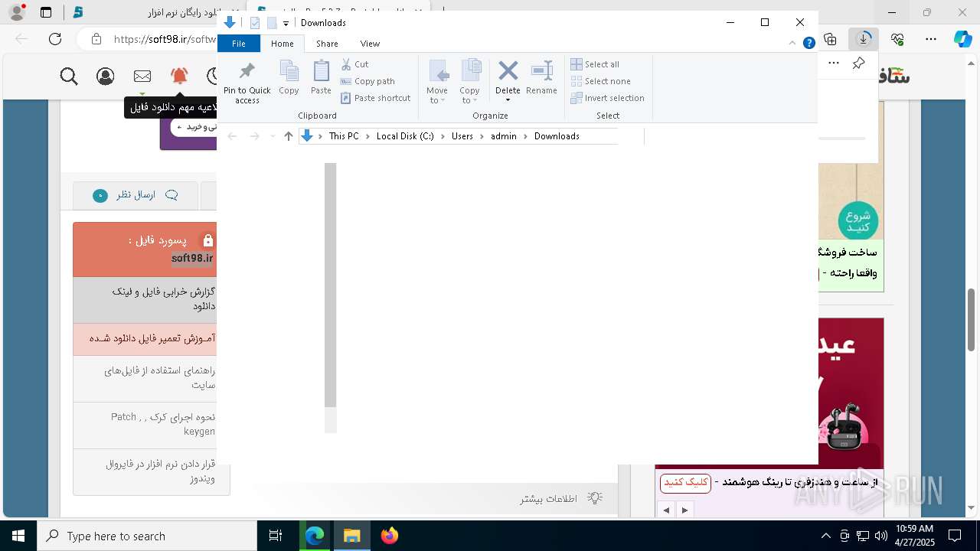
Task: Click red notification bell icon
Action: (179, 76)
